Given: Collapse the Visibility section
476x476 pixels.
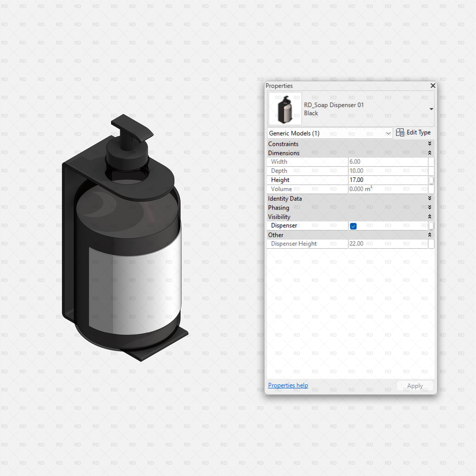Looking at the screenshot, I should click(429, 217).
